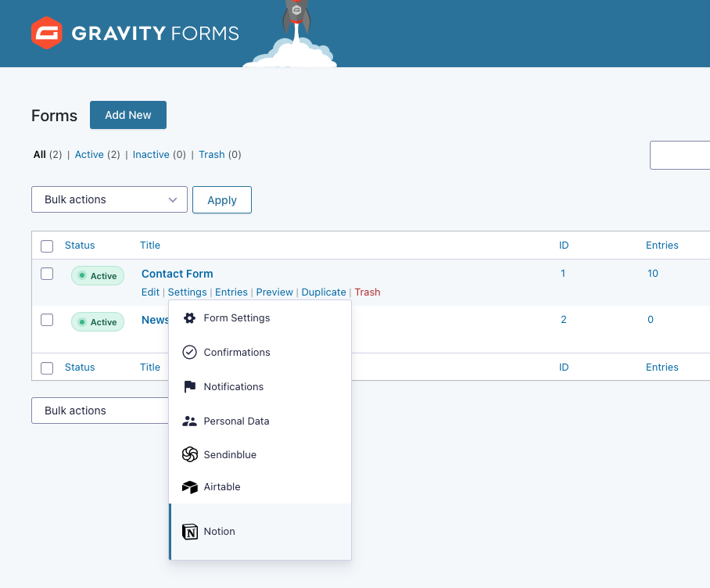Click Settings under Contact Form
This screenshot has height=588, width=710.
pos(187,292)
